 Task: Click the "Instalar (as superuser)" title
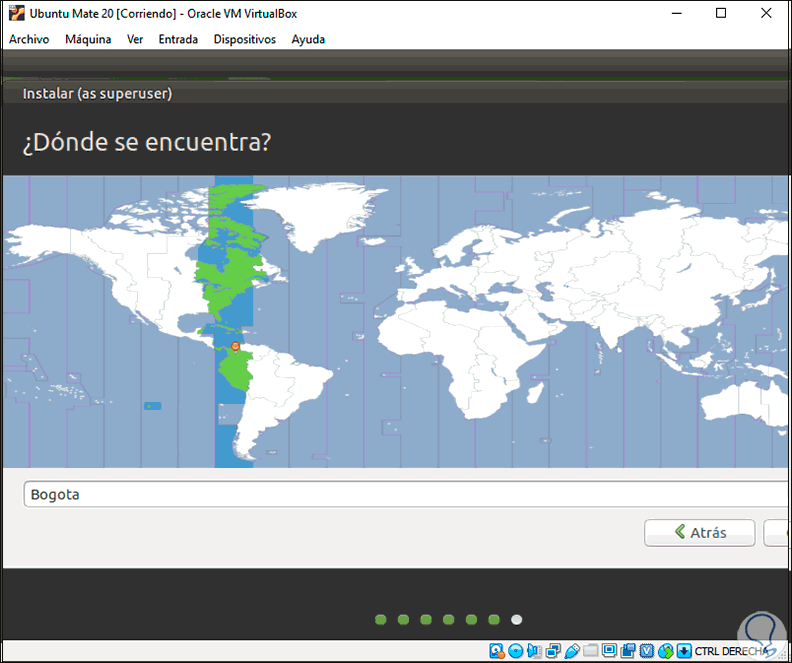pos(97,94)
